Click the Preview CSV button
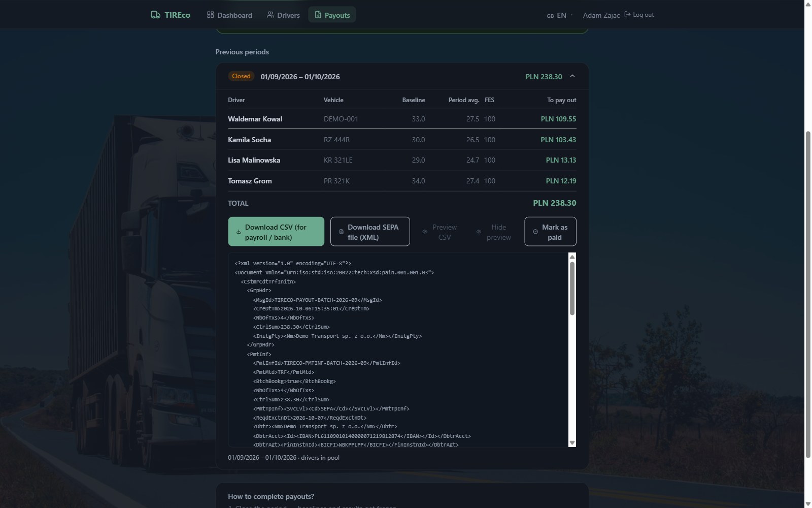This screenshot has height=508, width=812. (439, 232)
